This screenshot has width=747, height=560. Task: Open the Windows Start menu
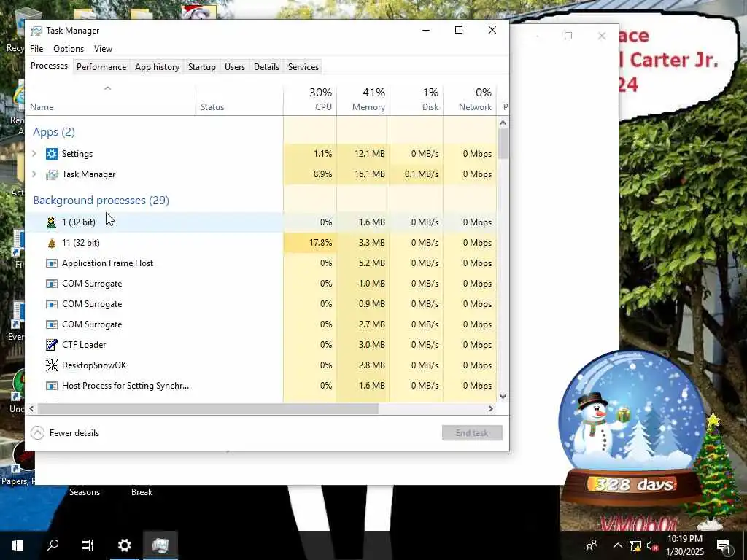18,545
